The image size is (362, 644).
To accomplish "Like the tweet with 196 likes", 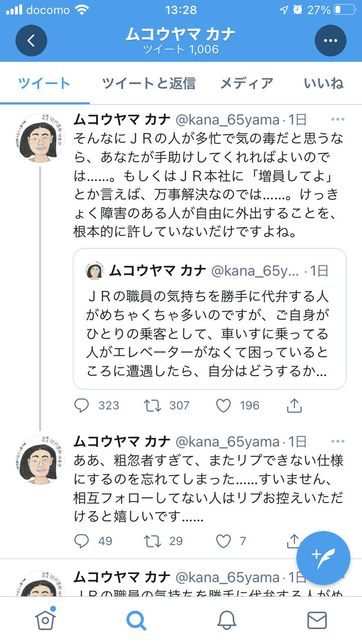I will coord(223,406).
